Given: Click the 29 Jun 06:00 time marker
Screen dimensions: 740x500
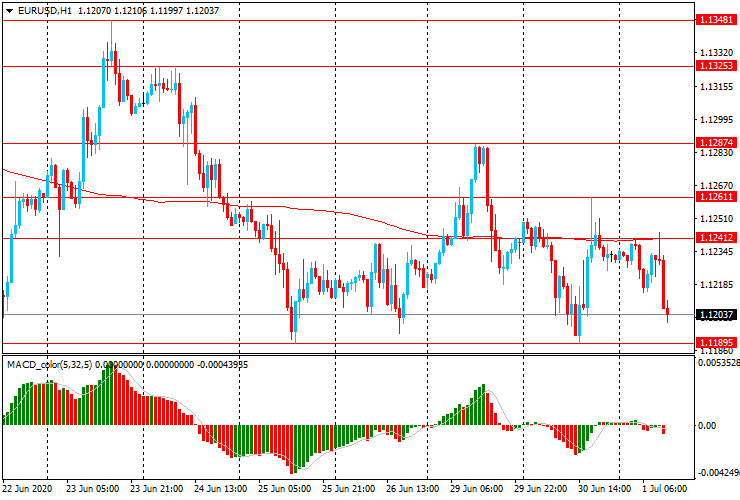Looking at the screenshot, I should click(476, 488).
